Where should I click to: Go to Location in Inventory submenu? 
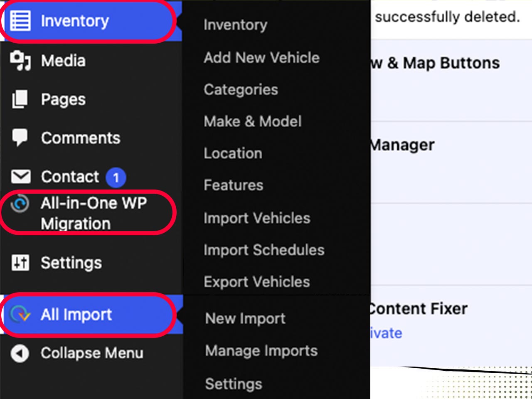[233, 153]
